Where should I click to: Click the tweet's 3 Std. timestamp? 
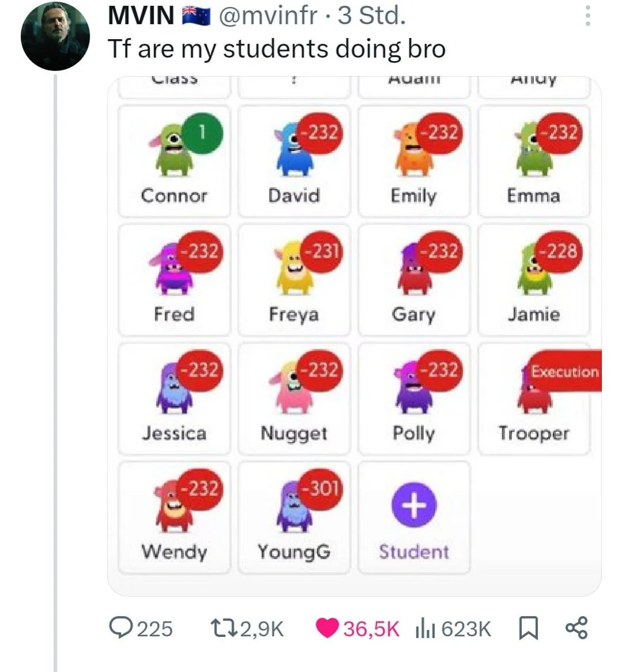(371, 16)
